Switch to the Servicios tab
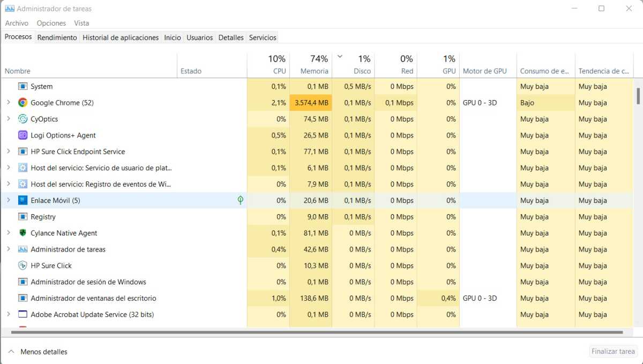The width and height of the screenshot is (643, 364). [x=263, y=37]
